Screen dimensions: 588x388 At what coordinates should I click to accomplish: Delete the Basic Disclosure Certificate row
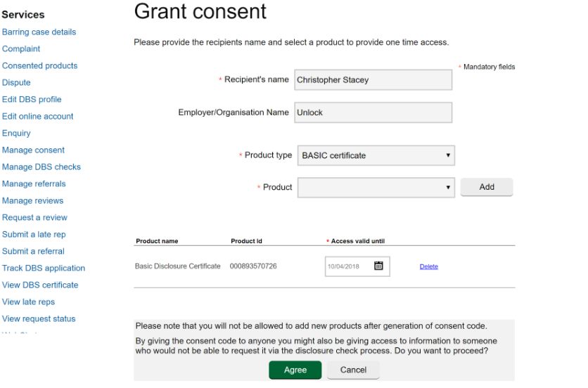tap(428, 266)
